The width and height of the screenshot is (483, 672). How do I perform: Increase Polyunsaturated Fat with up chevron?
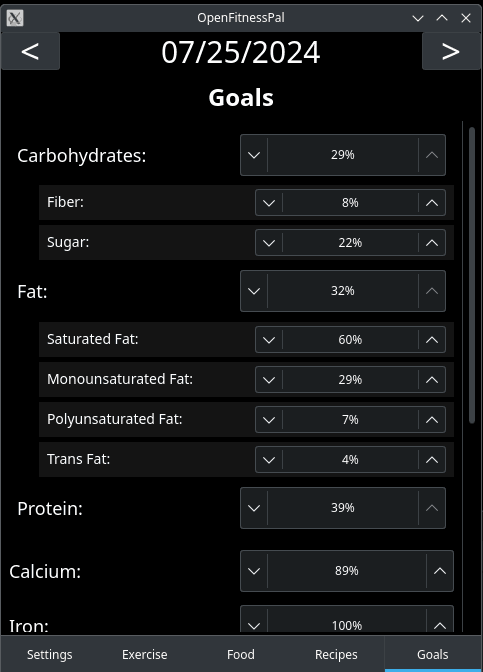pyautogui.click(x=432, y=420)
